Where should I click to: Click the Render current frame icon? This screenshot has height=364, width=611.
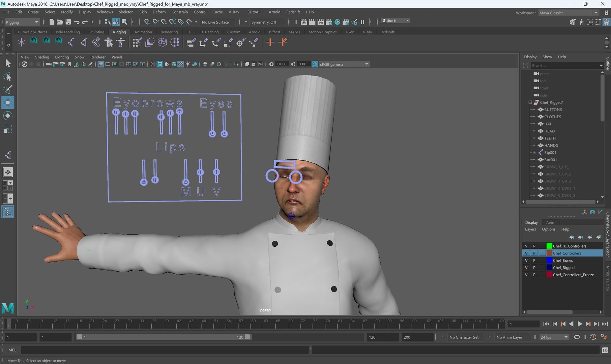tap(312, 22)
